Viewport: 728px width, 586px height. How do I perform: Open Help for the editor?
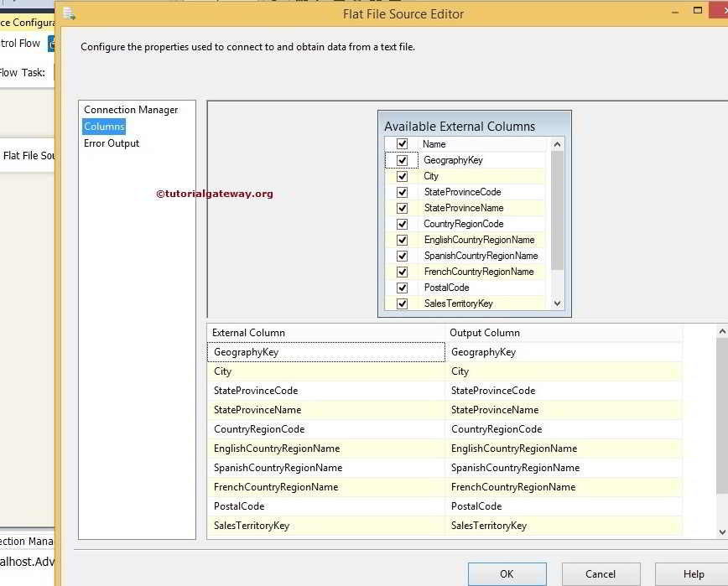[694, 574]
